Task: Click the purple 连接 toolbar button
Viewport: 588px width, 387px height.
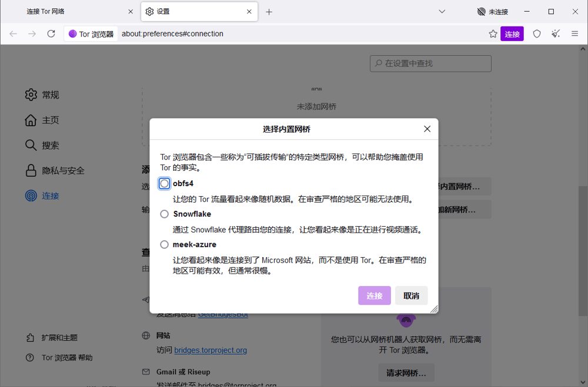Action: pyautogui.click(x=512, y=34)
